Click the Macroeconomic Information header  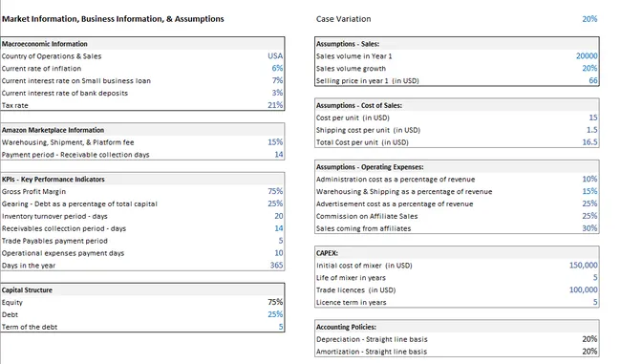pyautogui.click(x=44, y=44)
